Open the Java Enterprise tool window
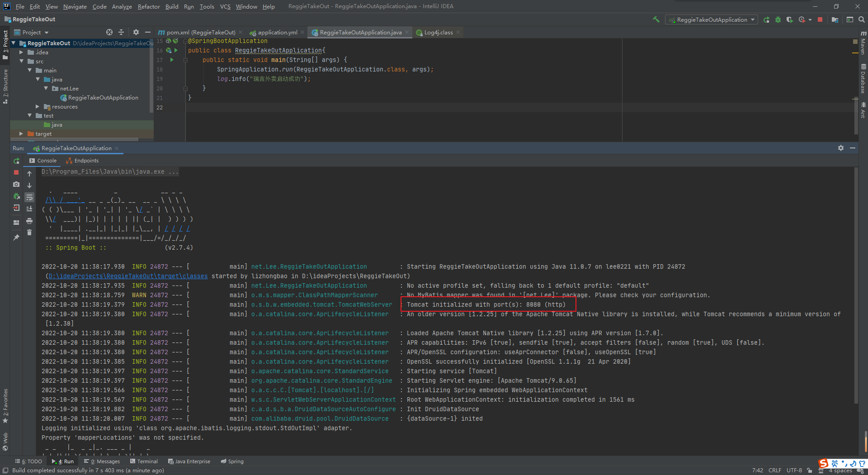Image resolution: width=868 pixels, height=475 pixels. [x=189, y=461]
